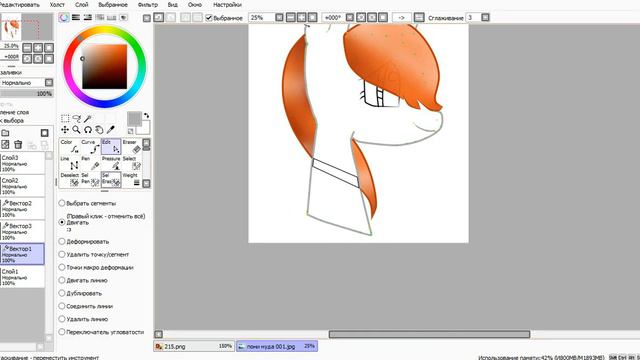The image size is (640, 360).
Task: Select 'Соединить линии' radio option
Action: tap(62, 306)
